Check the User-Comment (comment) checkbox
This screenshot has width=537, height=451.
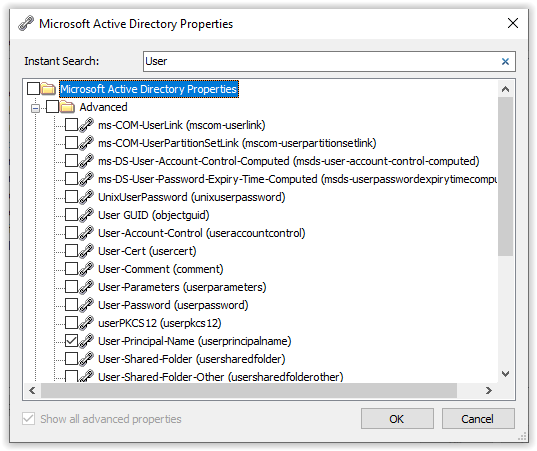click(x=71, y=268)
